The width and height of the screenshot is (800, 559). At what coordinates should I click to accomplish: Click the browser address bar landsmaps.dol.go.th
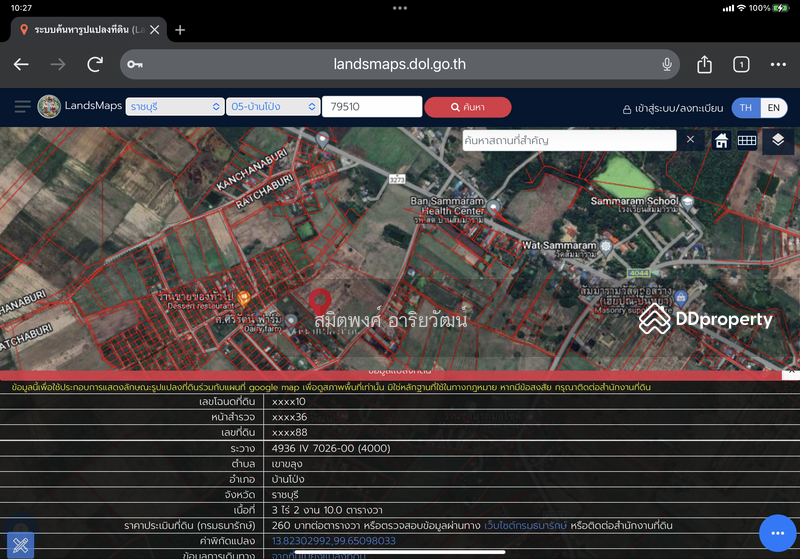[399, 64]
